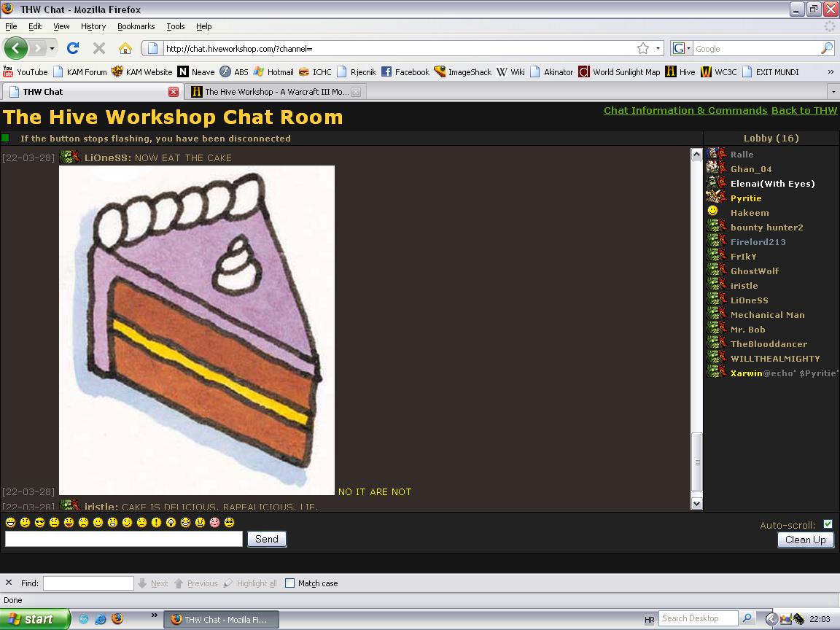This screenshot has height=630, width=840.
Task: Click the Reload page icon
Action: click(73, 48)
